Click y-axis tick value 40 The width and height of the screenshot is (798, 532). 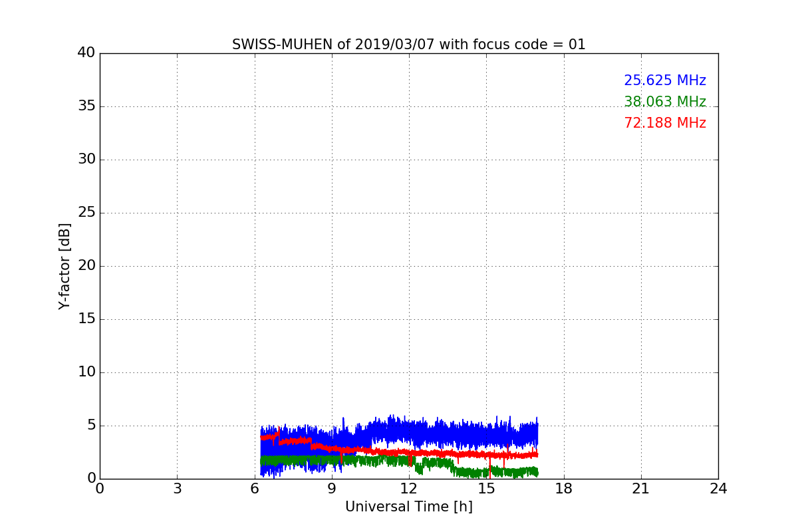point(86,53)
